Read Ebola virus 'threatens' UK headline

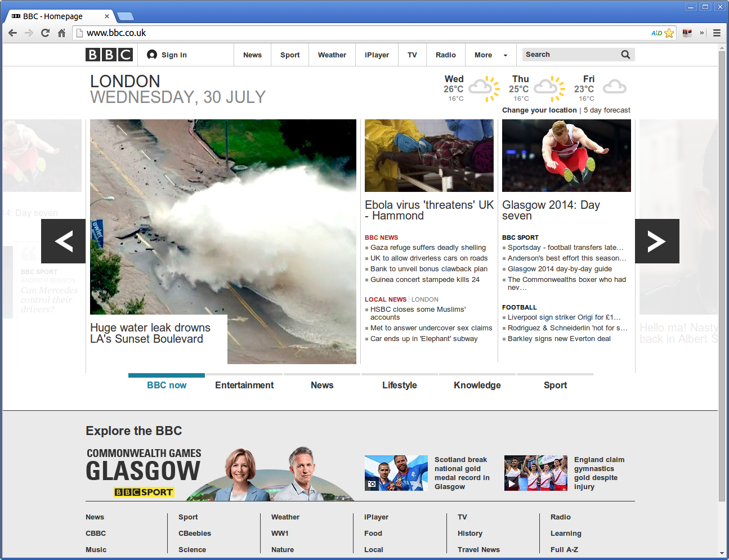click(x=429, y=210)
